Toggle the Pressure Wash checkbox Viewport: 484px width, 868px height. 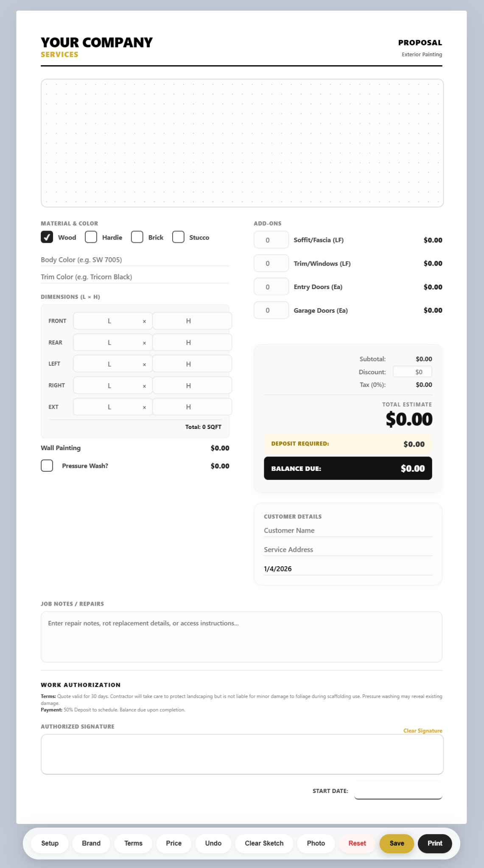[x=47, y=465]
